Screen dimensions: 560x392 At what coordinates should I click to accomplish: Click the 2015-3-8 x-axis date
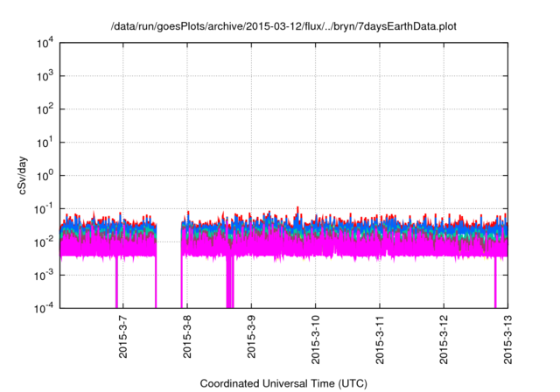187,336
